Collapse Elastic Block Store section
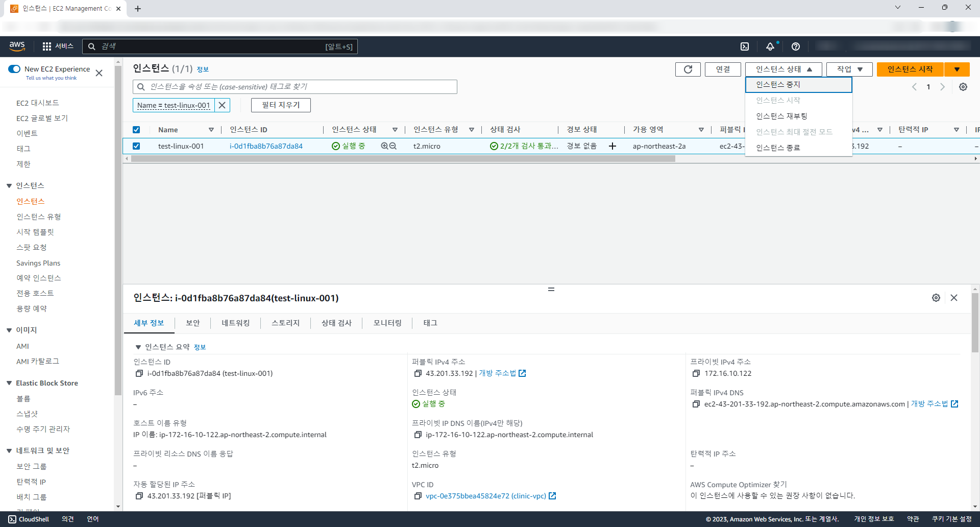This screenshot has height=527, width=980. [9, 383]
